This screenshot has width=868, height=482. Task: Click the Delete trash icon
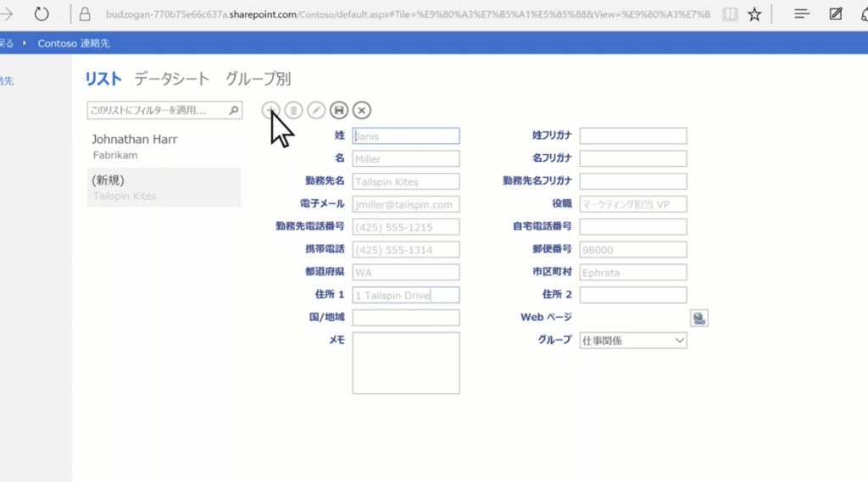click(293, 110)
